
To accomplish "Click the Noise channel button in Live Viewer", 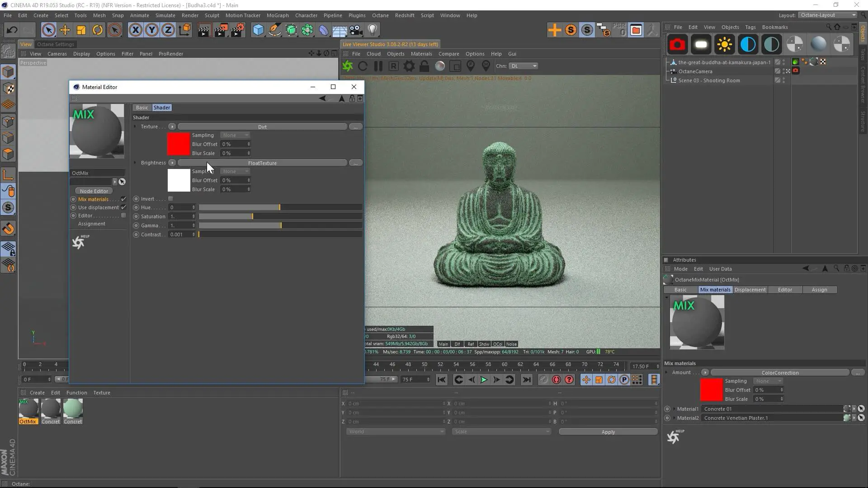I will (511, 344).
